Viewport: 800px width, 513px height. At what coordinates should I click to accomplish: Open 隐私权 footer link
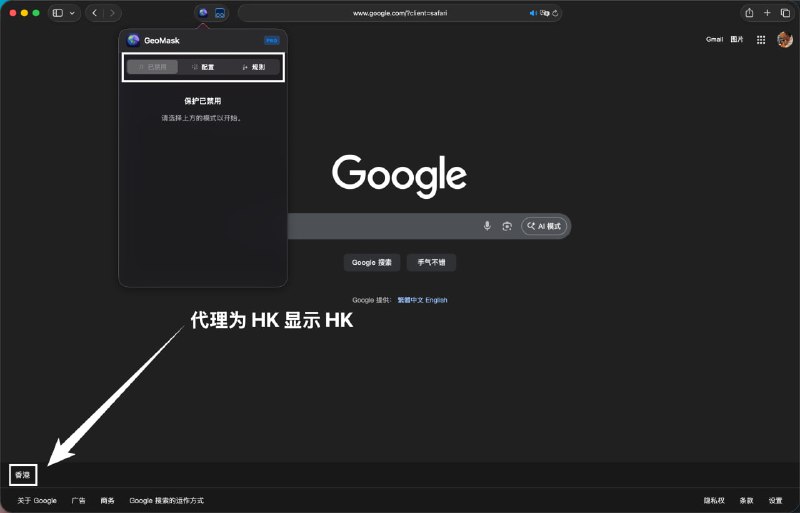click(x=714, y=501)
